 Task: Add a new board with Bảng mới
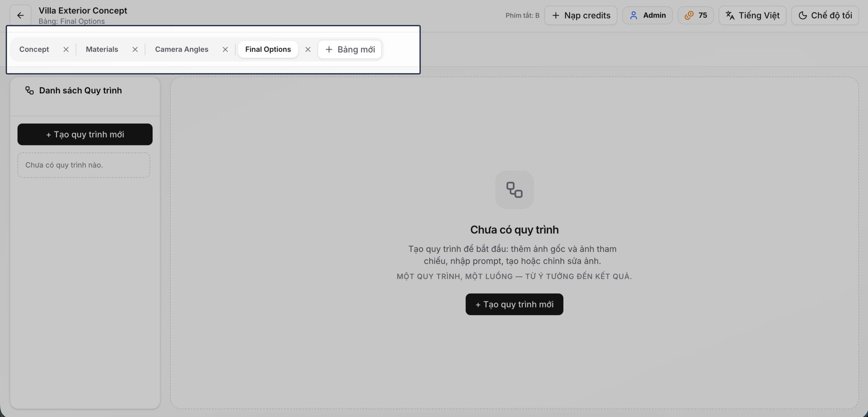tap(350, 49)
